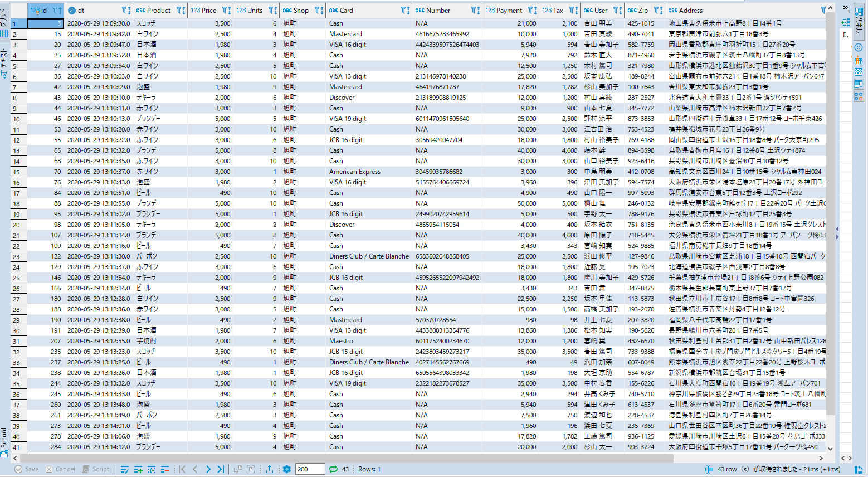Add a new row with the green plus icon
The height and width of the screenshot is (477, 868).
(138, 469)
